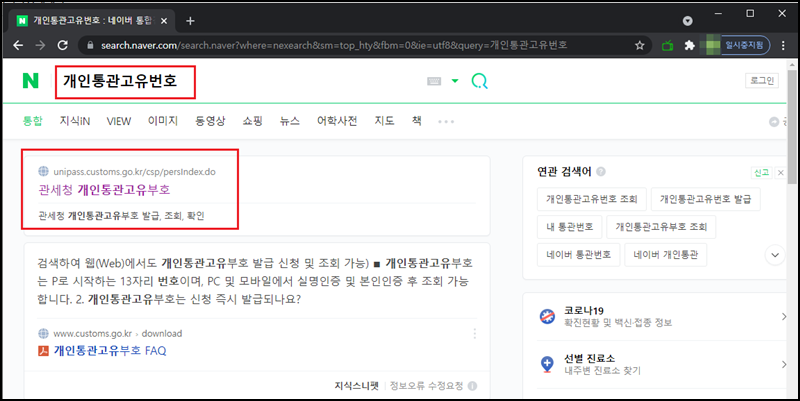Click the 신고 button in related searches
The image size is (800, 401).
pos(761,172)
